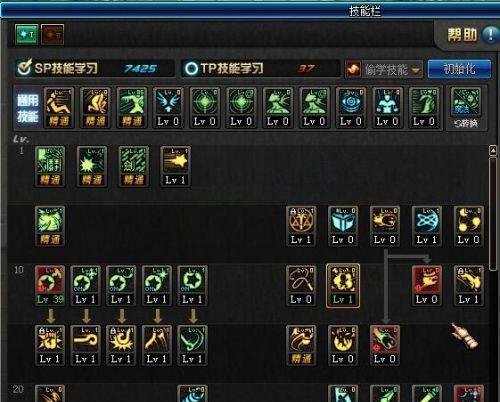Select the Lv 39 red star skill icon
The width and height of the screenshot is (500, 402).
click(50, 285)
